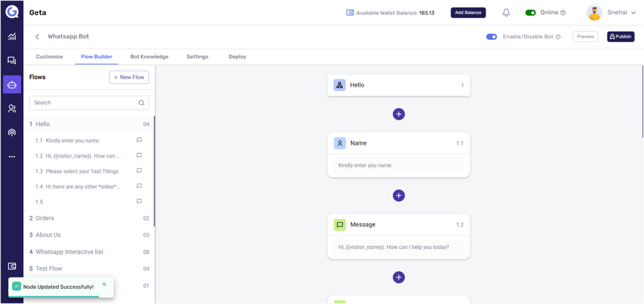Viewport: 644px width, 304px height.
Task: Select 1.2 Hi, {{visitor_name}} row
Action: tap(89, 155)
